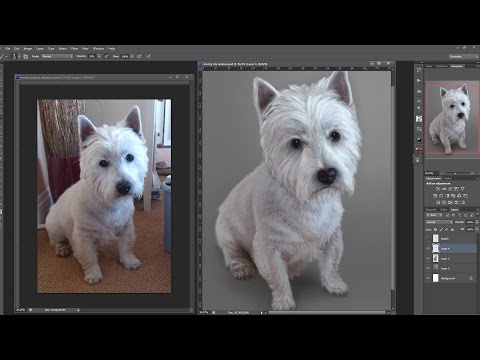This screenshot has height=360, width=480.
Task: Hide the highlighted selected layer
Action: [428, 248]
